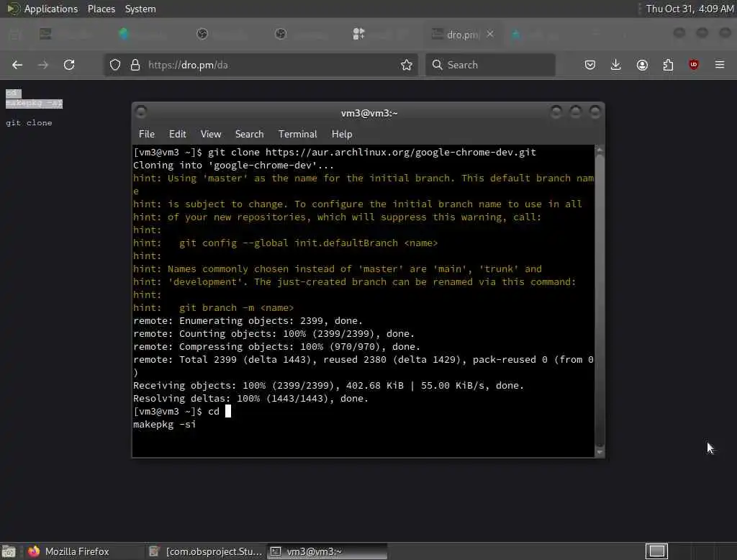Image resolution: width=737 pixels, height=560 pixels.
Task: Switch to the second OBS icon tab
Action: coord(281,34)
